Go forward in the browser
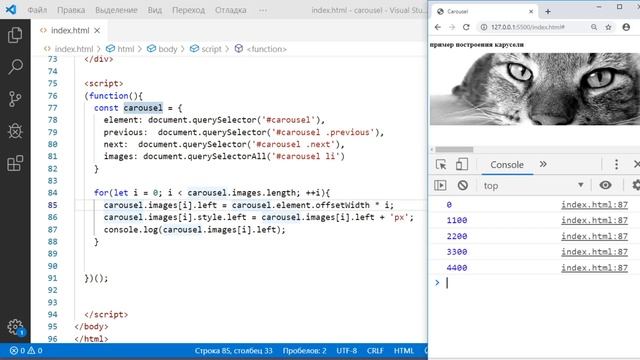640x360 pixels. pyautogui.click(x=452, y=27)
